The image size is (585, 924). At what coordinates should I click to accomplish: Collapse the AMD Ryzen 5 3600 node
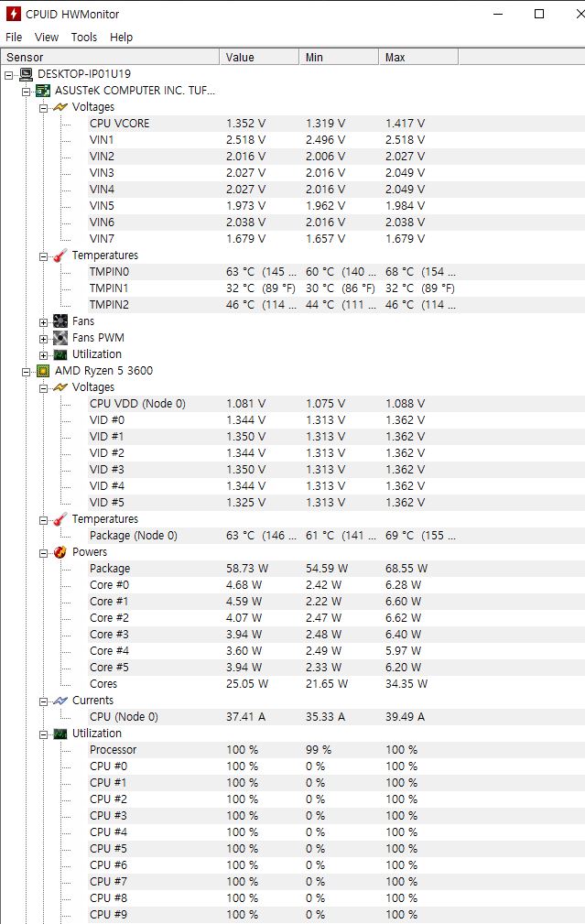(x=26, y=372)
